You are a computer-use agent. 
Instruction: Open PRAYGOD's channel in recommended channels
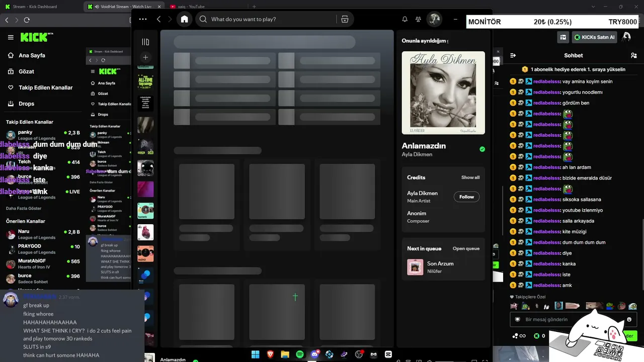pos(43,249)
